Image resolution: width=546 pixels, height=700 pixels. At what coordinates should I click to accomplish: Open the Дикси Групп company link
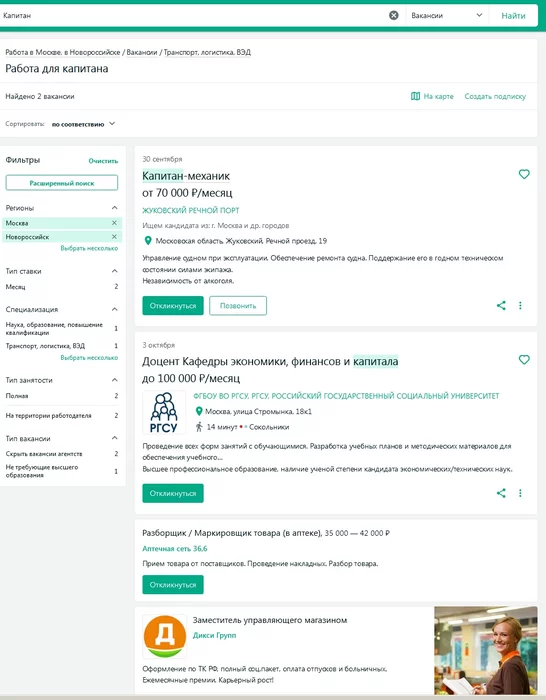214,635
